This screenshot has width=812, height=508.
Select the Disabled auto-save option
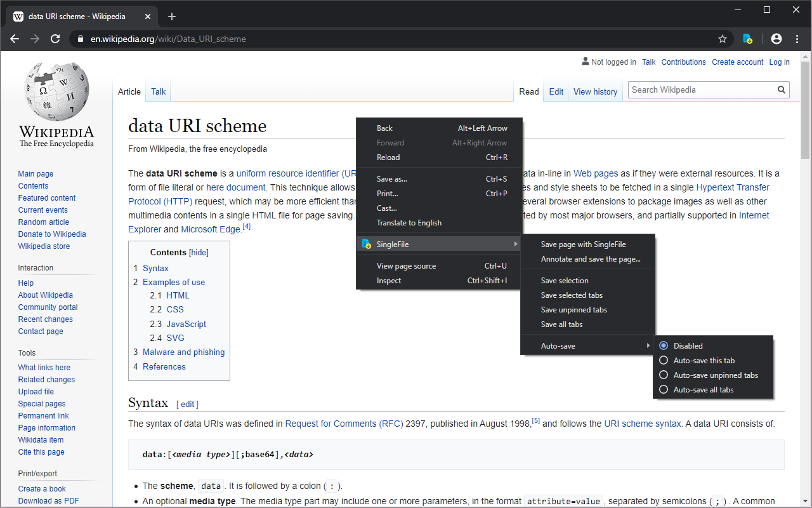point(689,345)
